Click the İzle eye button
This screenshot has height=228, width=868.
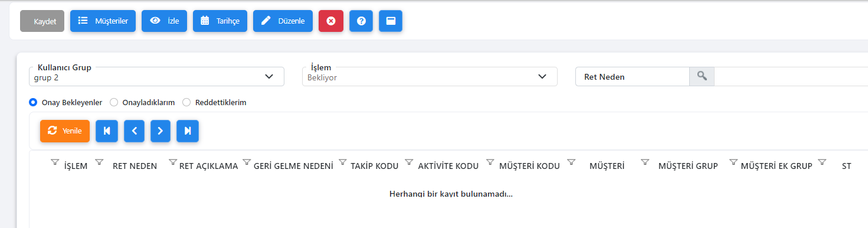tap(165, 21)
